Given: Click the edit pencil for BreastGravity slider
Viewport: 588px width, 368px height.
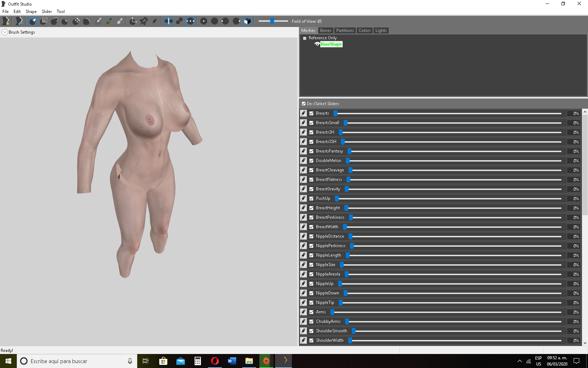Looking at the screenshot, I should tap(303, 189).
